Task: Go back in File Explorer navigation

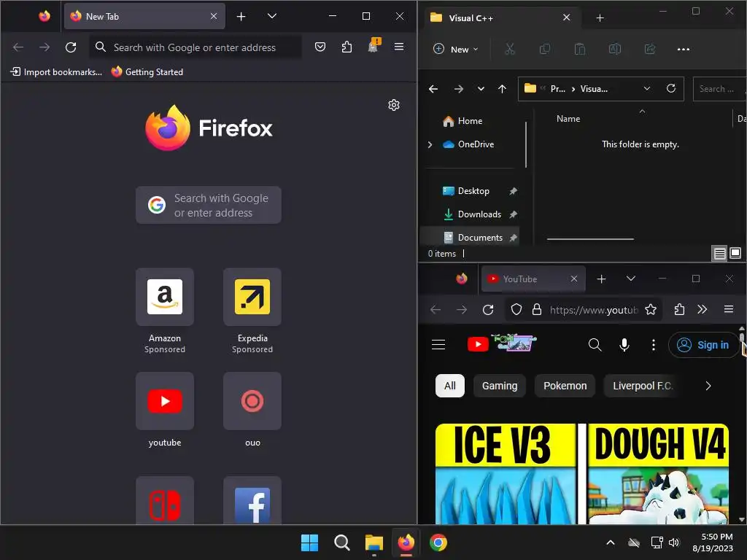Action: 433,89
